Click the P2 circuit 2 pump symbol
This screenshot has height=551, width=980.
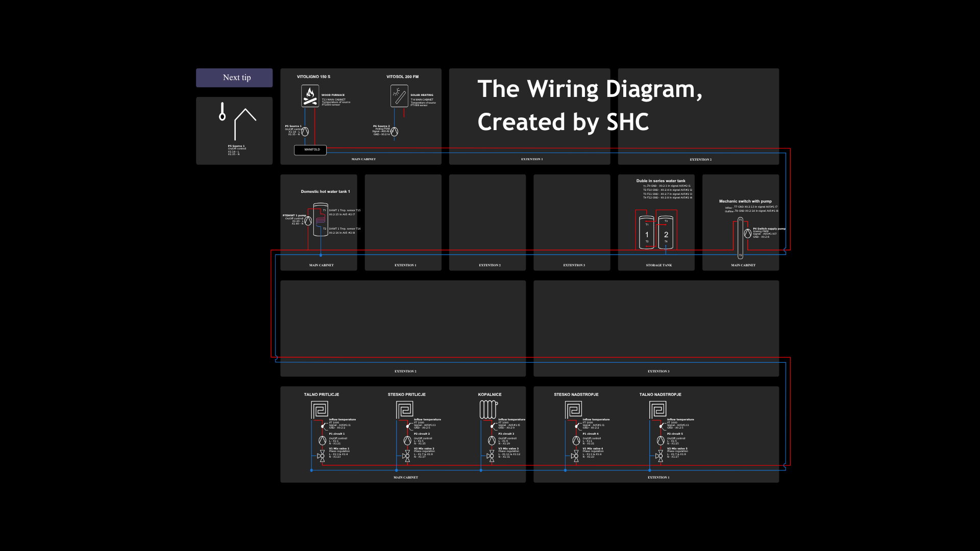407,440
